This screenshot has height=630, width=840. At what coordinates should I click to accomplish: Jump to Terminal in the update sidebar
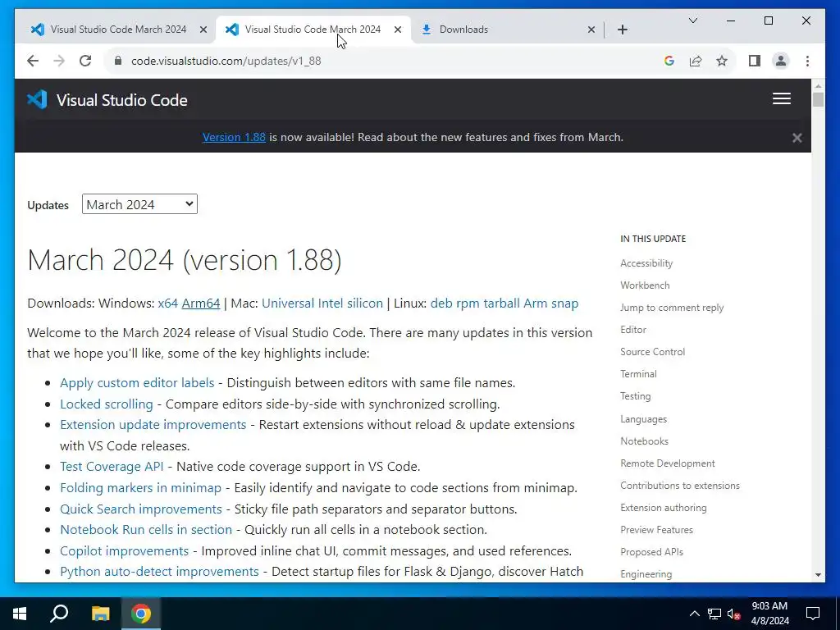(638, 374)
